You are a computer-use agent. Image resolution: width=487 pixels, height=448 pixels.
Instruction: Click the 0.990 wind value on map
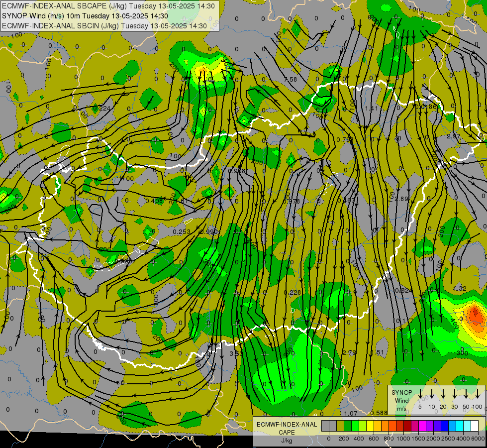tap(209, 231)
